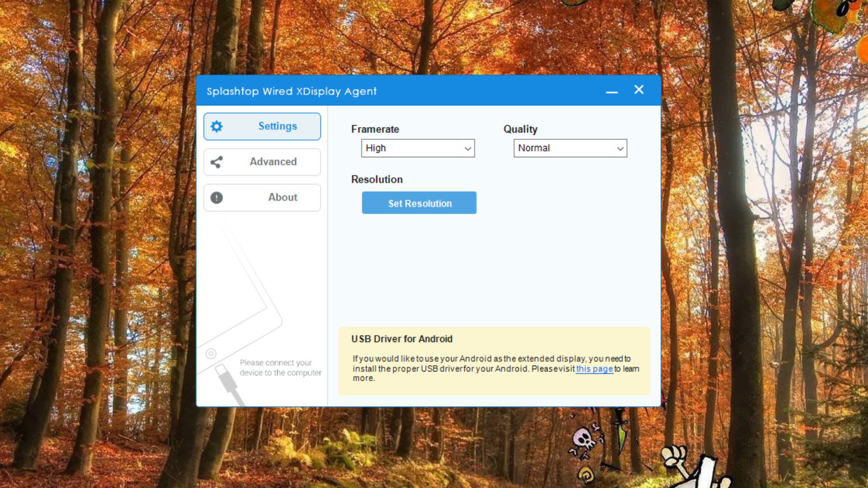Viewport: 868px width, 488px height.
Task: Select the Advanced share icon
Action: click(x=217, y=162)
